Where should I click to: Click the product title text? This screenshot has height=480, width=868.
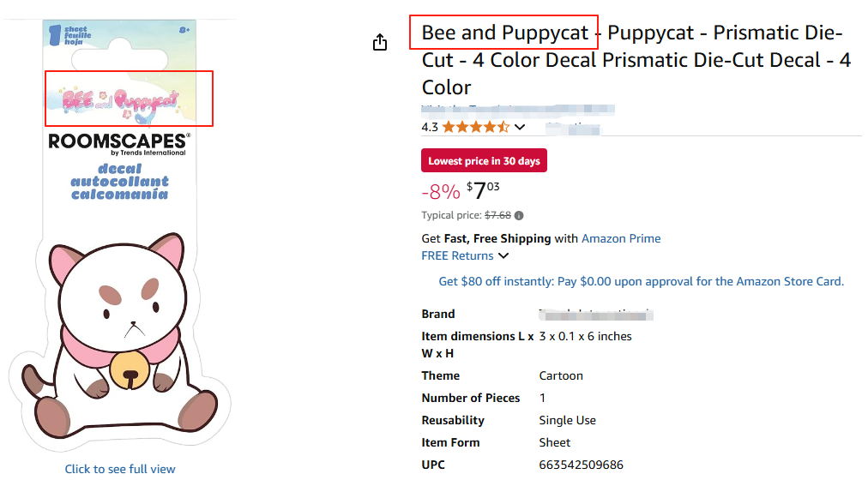coord(635,60)
